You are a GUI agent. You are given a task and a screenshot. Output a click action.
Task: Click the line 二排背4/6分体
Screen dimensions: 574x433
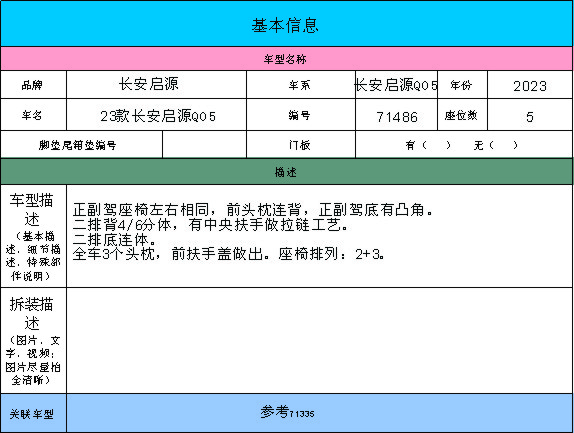210,224
